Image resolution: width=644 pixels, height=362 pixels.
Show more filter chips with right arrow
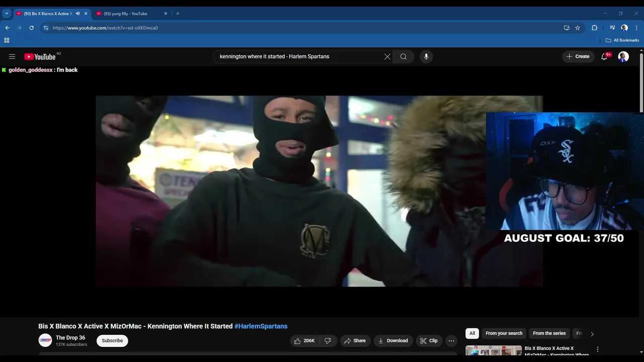(592, 334)
